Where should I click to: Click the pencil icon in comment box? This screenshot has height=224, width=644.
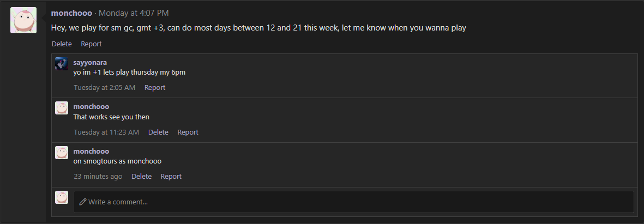(83, 202)
